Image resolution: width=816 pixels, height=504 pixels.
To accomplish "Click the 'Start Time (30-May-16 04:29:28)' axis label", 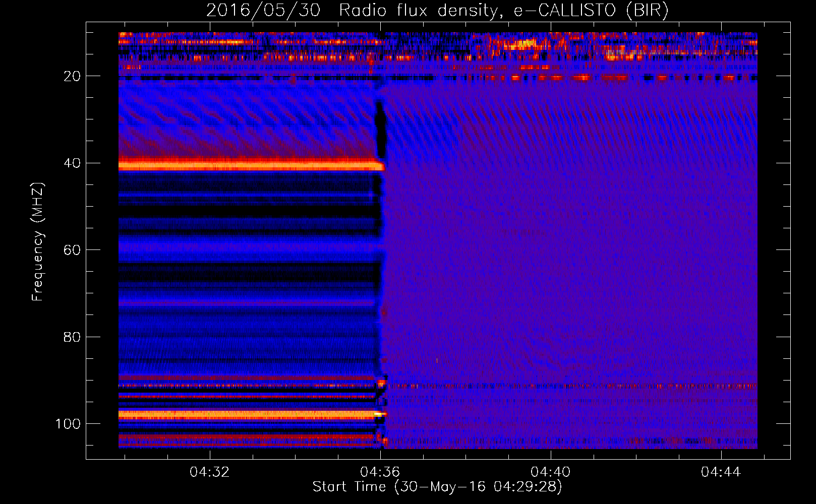I will [x=437, y=487].
